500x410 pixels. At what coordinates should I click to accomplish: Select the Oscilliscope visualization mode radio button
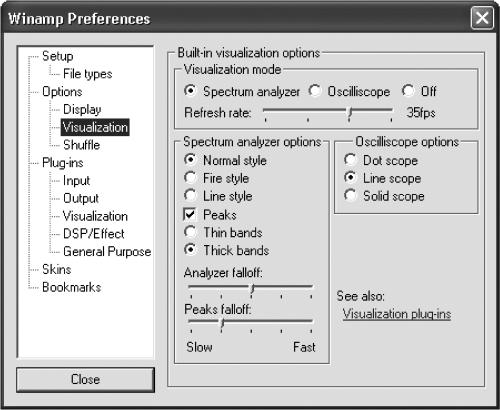(315, 90)
